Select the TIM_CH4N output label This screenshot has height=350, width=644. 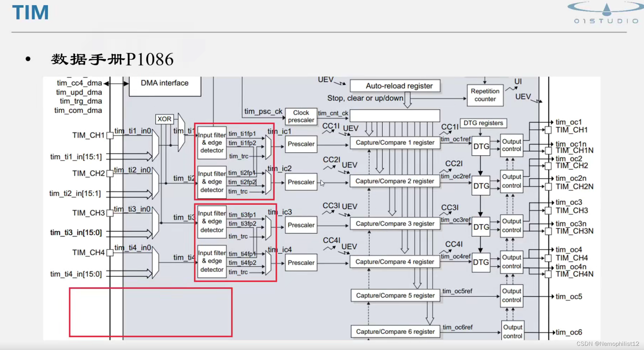click(575, 274)
